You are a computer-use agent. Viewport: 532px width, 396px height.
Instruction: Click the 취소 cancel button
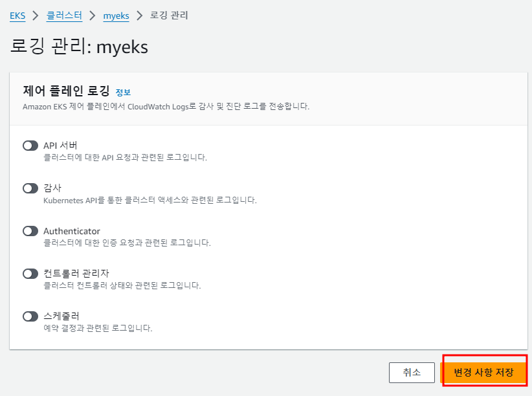tap(412, 372)
